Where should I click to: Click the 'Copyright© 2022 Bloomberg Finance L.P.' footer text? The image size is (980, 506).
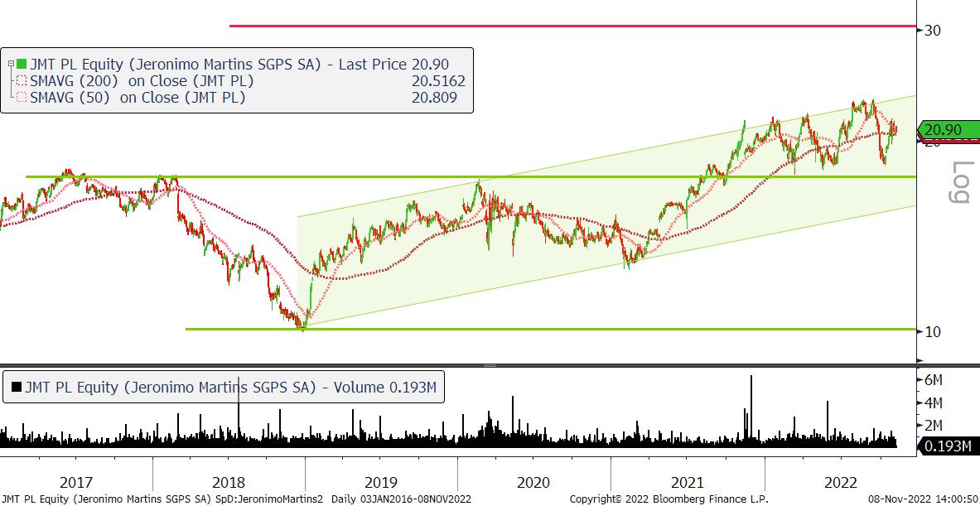tap(669, 499)
